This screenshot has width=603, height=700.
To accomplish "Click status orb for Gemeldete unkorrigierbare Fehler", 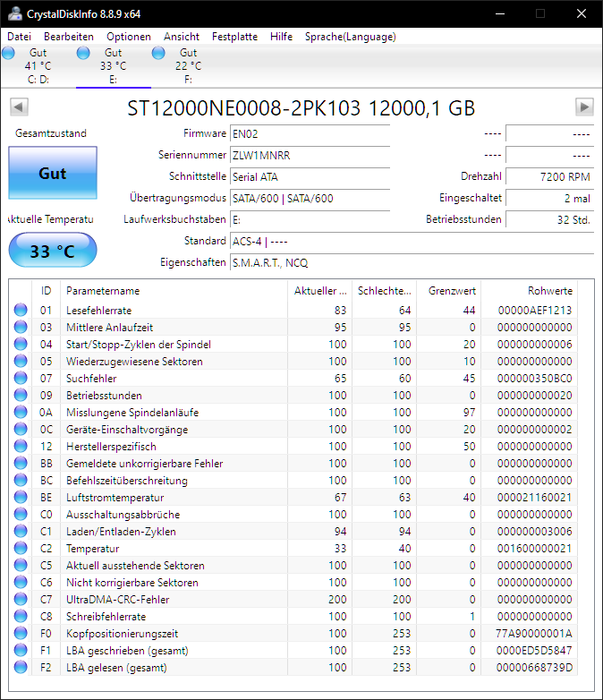I will click(21, 463).
